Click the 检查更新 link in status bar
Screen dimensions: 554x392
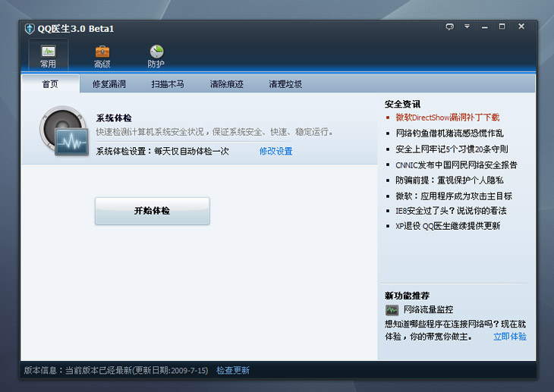point(233,370)
